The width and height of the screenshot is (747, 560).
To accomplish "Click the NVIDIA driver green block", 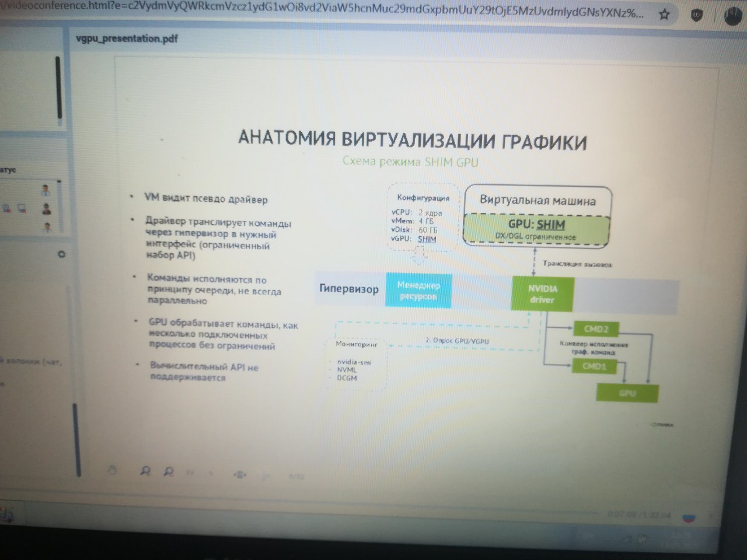I will click(x=542, y=294).
